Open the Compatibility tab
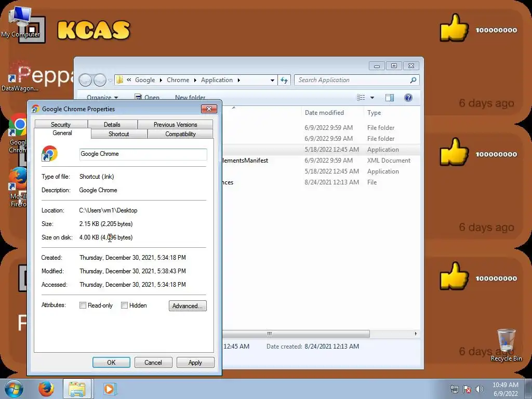 click(x=180, y=134)
